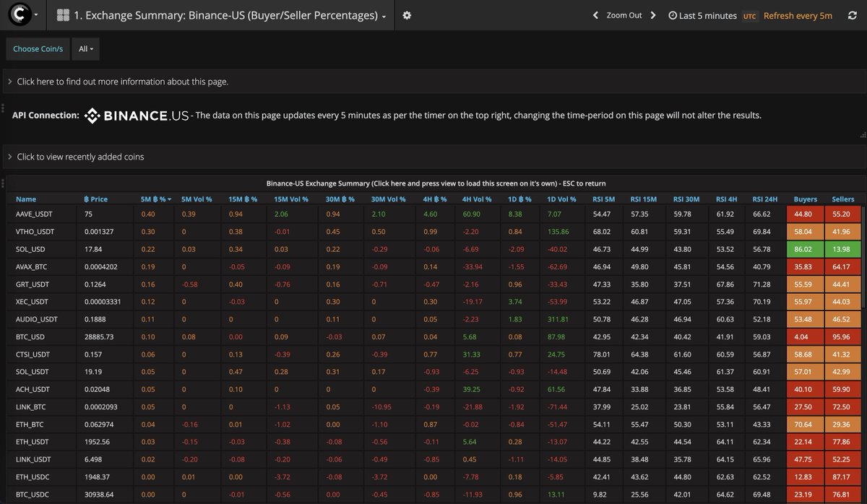Image resolution: width=867 pixels, height=504 pixels.
Task: Click the clock icon next to Last 5 minutes
Action: (673, 15)
